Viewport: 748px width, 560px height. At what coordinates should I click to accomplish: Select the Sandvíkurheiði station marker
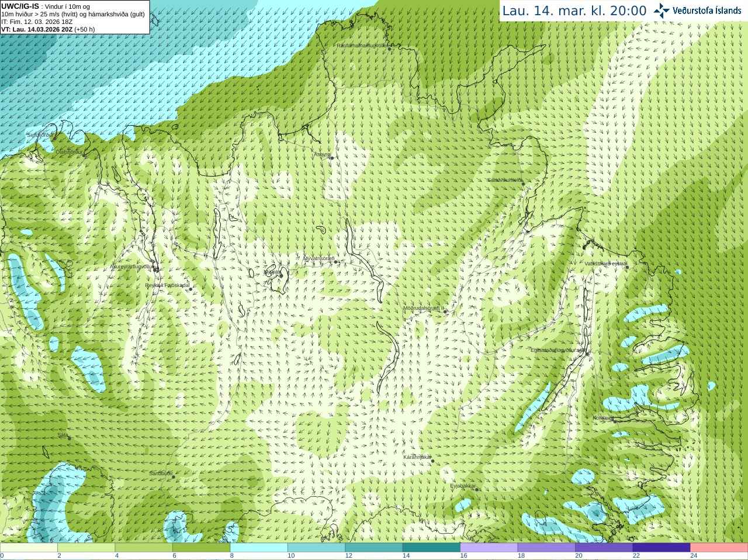tap(523, 184)
